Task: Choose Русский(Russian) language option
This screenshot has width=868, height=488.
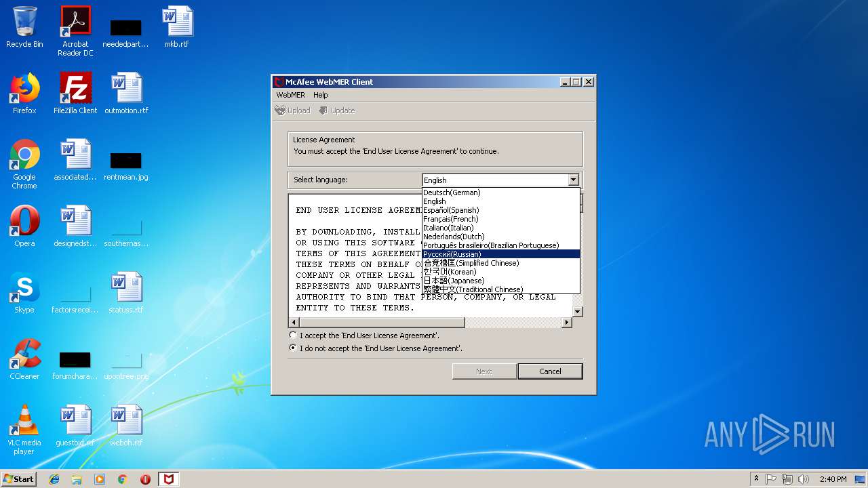Action: (x=500, y=254)
